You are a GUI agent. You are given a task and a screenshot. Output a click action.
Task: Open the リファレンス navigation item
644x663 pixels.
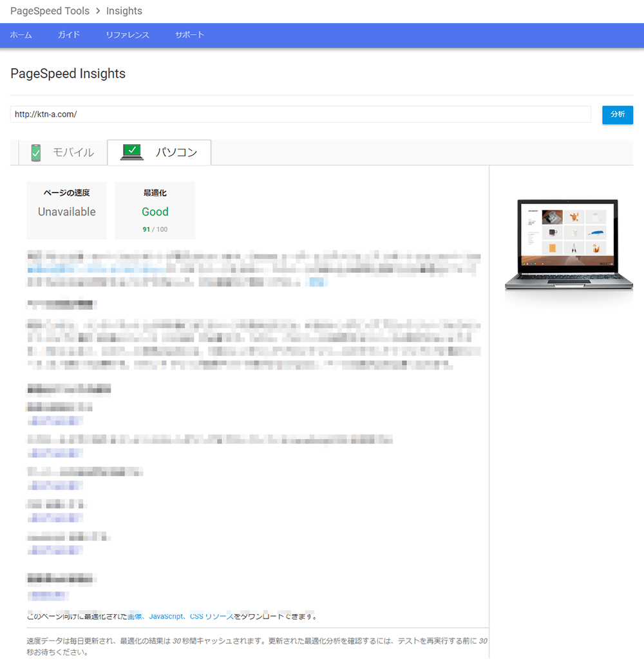128,35
